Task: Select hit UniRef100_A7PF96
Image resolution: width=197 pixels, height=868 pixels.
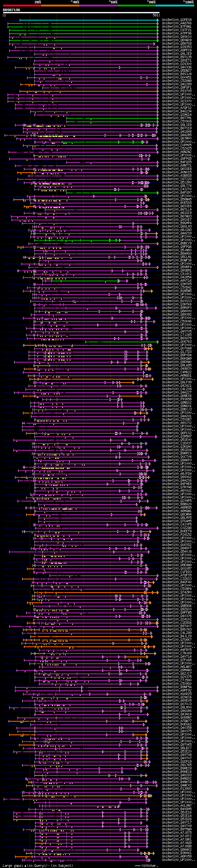Action: click(176, 33)
